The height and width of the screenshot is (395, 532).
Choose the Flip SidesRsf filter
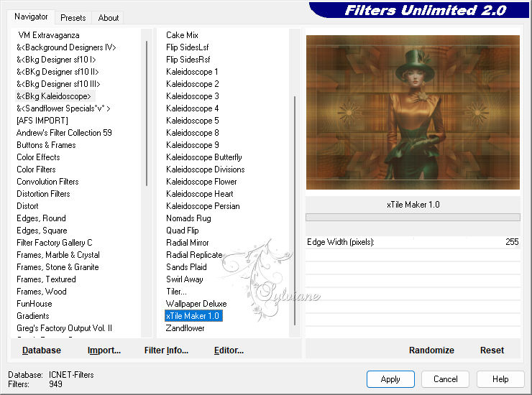tap(188, 60)
